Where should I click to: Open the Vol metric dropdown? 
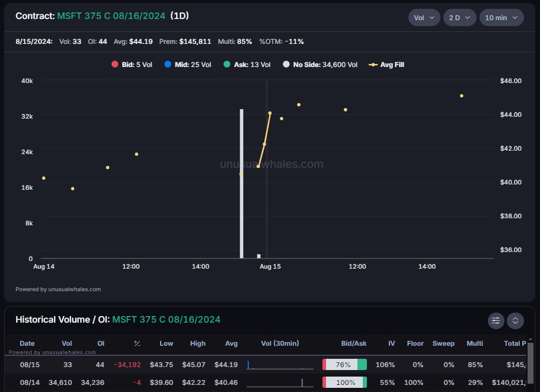(x=424, y=18)
